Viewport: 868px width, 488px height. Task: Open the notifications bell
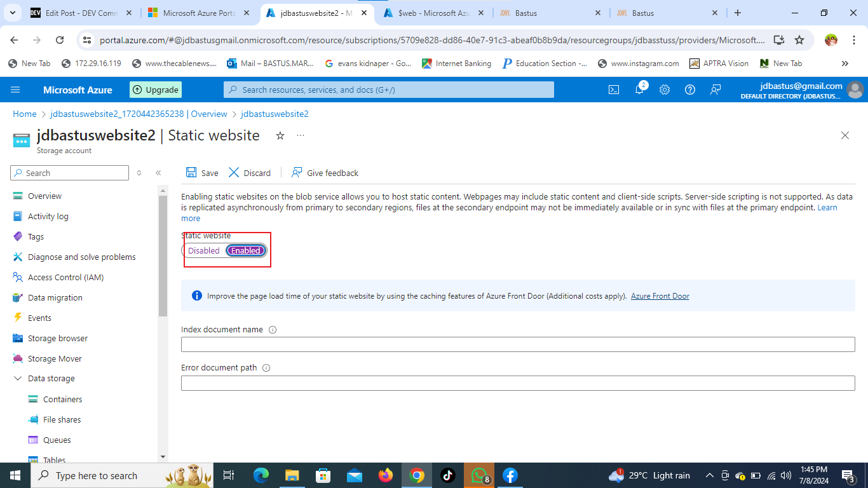[x=639, y=90]
